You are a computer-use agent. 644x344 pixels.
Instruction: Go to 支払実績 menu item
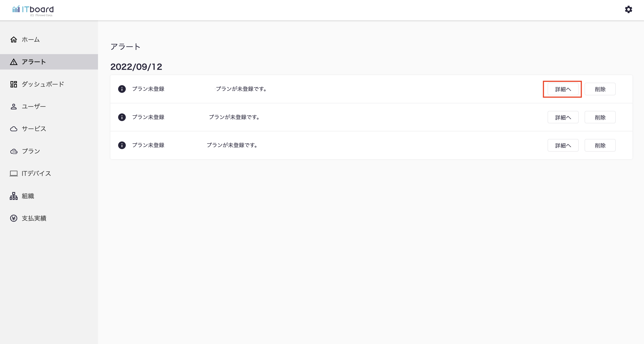[34, 218]
